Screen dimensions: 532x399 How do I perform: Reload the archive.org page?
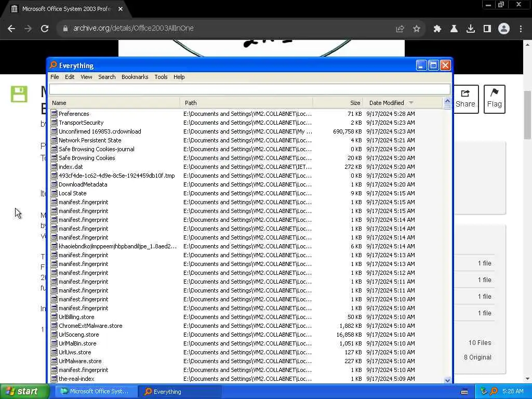(x=45, y=29)
